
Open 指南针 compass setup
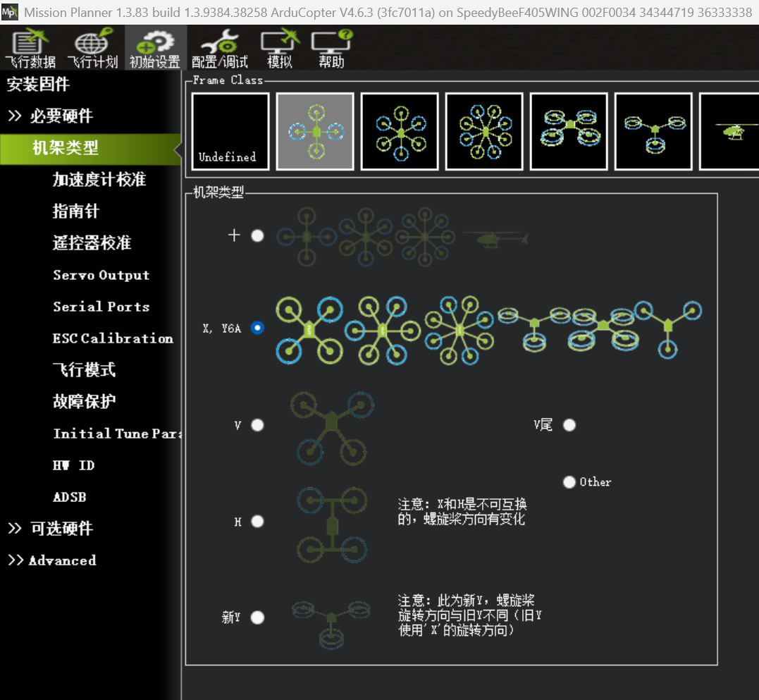[76, 211]
